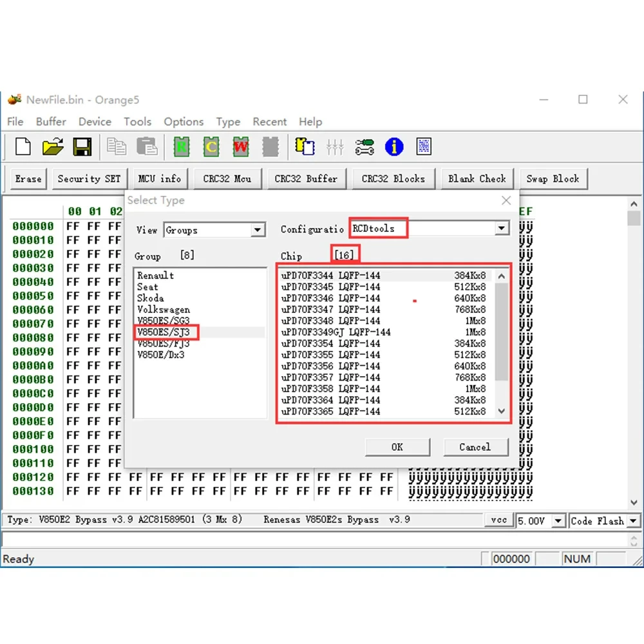
Task: Select chip uPD70F3348 LQFP-144
Action: pos(384,320)
